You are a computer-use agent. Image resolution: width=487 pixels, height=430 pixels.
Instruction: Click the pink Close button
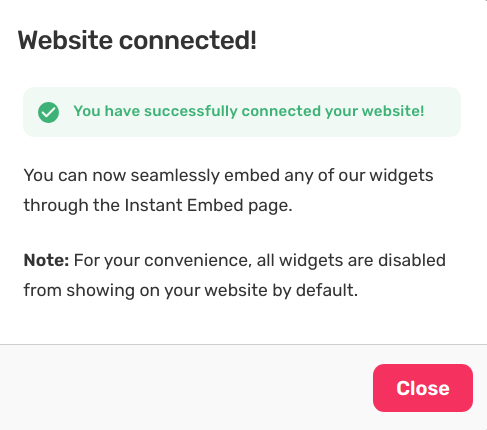coord(423,388)
